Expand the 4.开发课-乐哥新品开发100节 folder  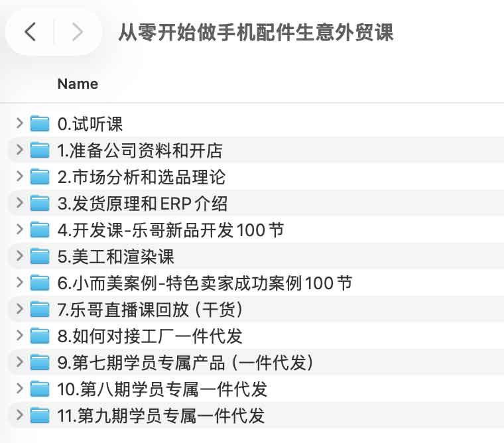point(19,230)
